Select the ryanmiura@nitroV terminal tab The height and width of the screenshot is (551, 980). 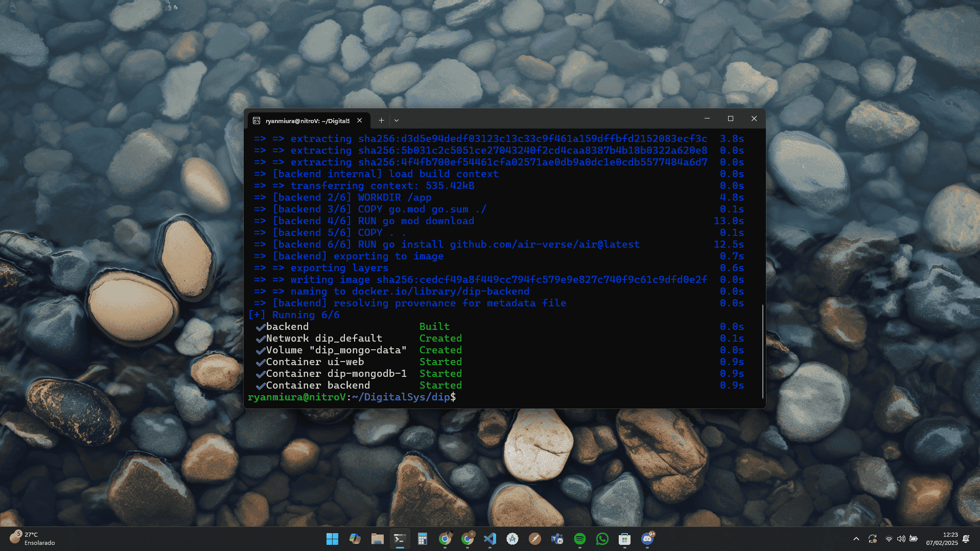click(x=307, y=121)
